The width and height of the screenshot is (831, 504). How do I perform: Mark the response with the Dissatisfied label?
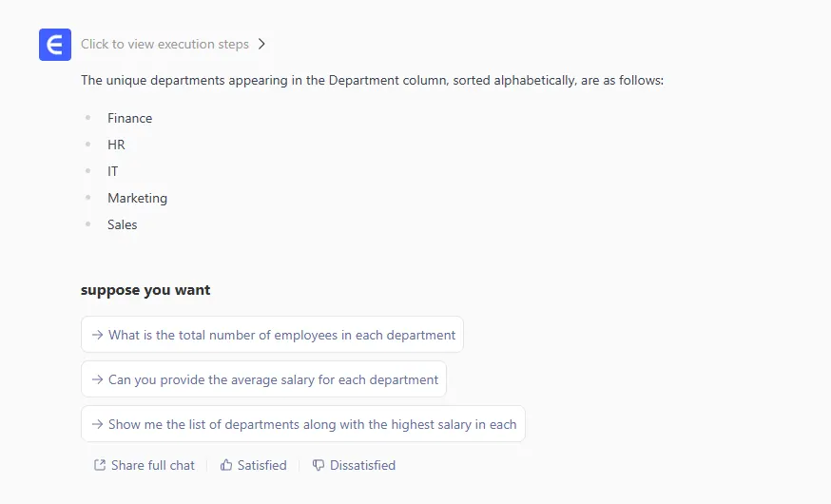362,466
